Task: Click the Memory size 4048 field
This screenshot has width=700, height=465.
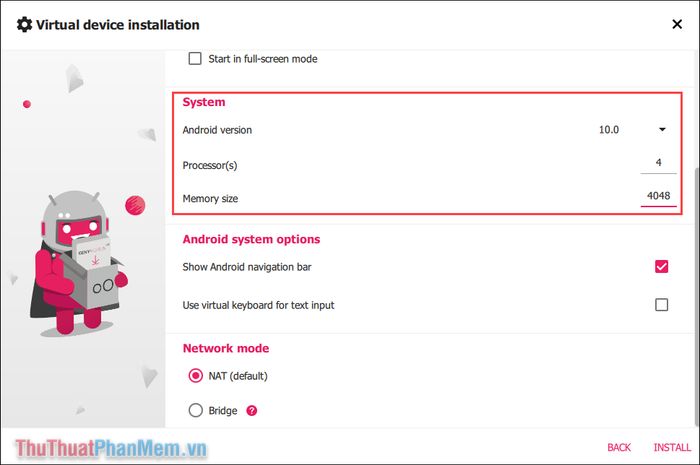Action: coord(658,196)
